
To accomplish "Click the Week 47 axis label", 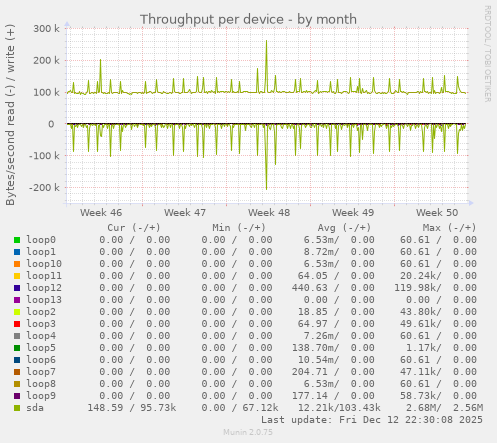I will pyautogui.click(x=185, y=213).
